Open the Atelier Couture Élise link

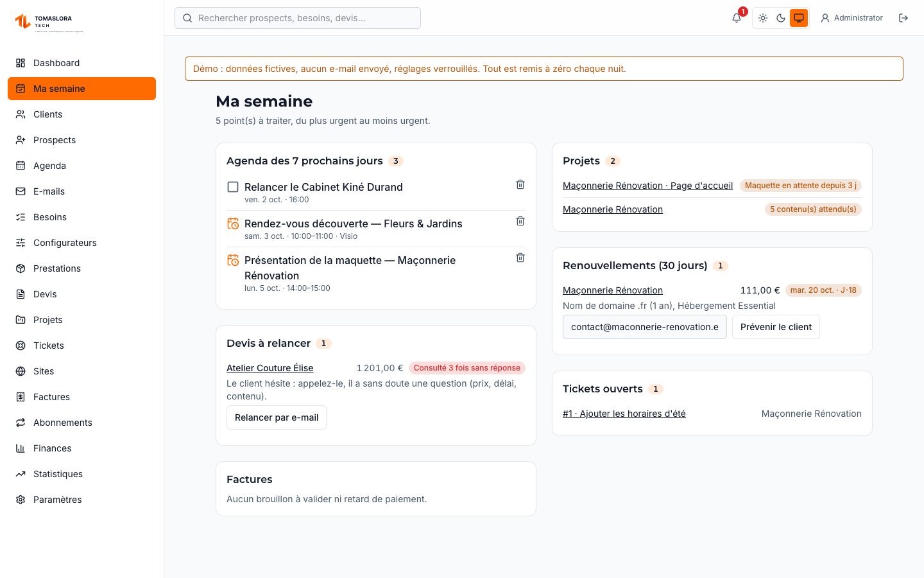[270, 368]
